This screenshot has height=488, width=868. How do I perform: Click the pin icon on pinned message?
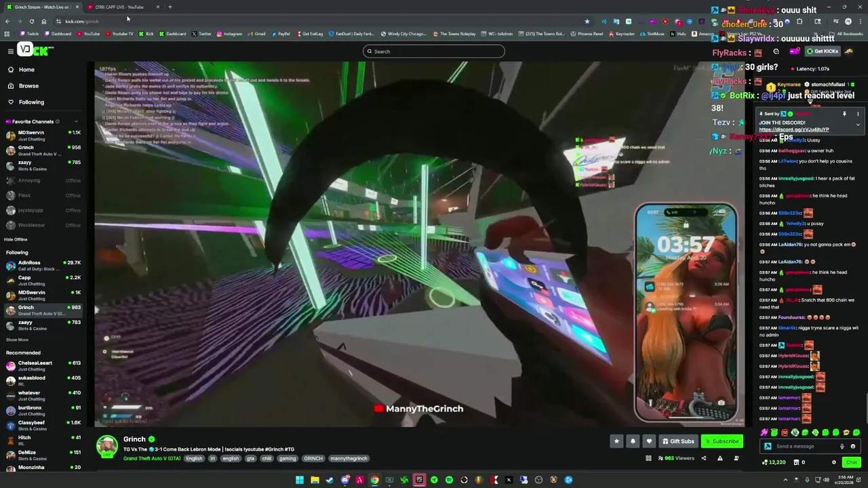click(x=844, y=114)
